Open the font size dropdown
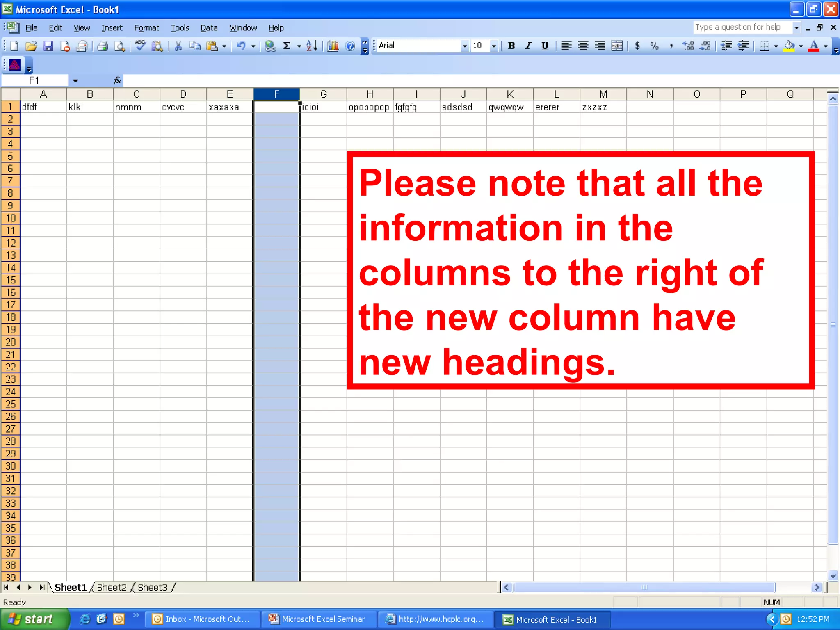The image size is (840, 630). 494,46
